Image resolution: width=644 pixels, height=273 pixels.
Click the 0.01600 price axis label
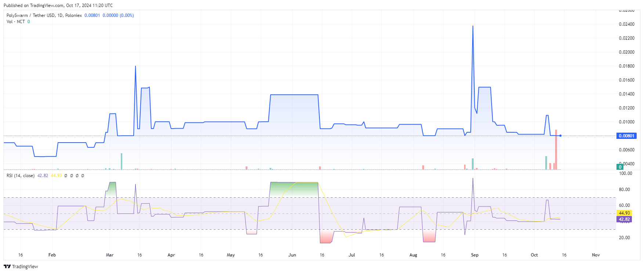(626, 80)
